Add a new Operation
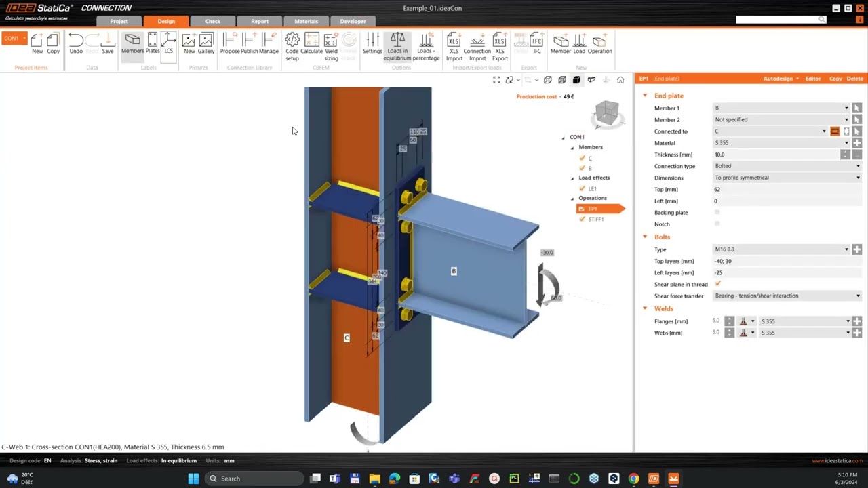The image size is (868, 488). [599, 43]
